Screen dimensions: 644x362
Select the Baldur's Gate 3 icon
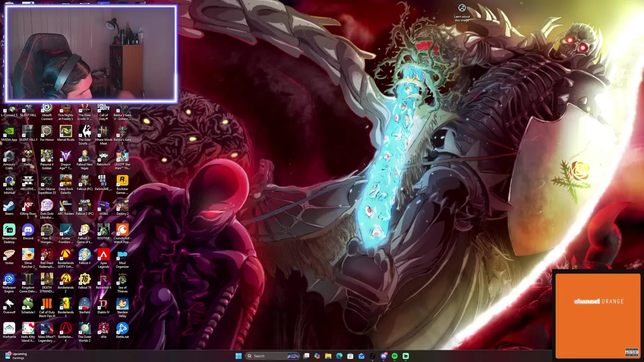pyautogui.click(x=122, y=135)
